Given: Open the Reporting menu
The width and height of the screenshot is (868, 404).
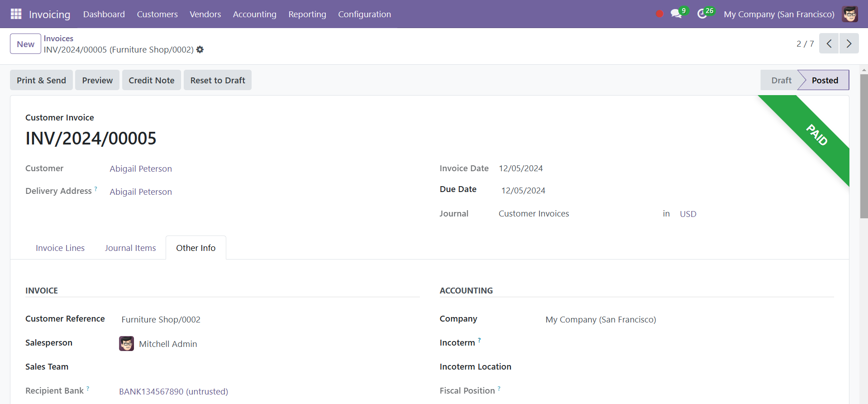Looking at the screenshot, I should (307, 14).
